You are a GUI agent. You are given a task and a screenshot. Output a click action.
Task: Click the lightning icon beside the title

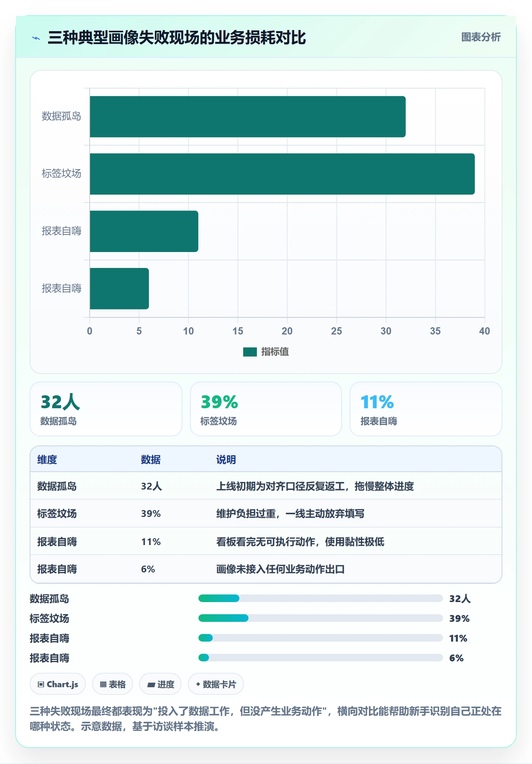(36, 38)
